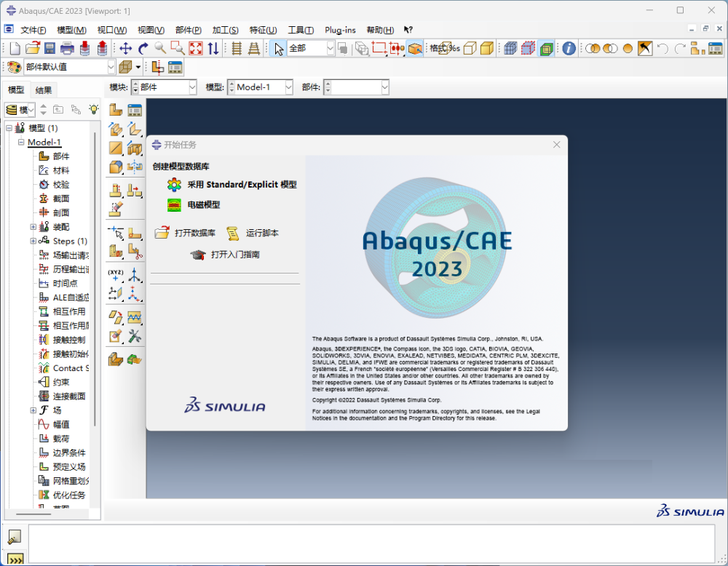This screenshot has height=566, width=728.
Task: Click the light bulb icon in the model tree
Action: coord(94,109)
